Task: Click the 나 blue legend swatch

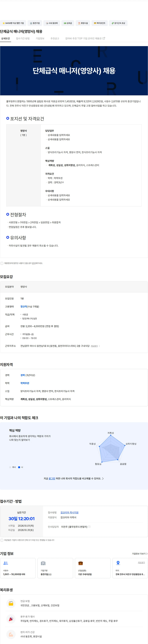Action: (x=19, y=467)
